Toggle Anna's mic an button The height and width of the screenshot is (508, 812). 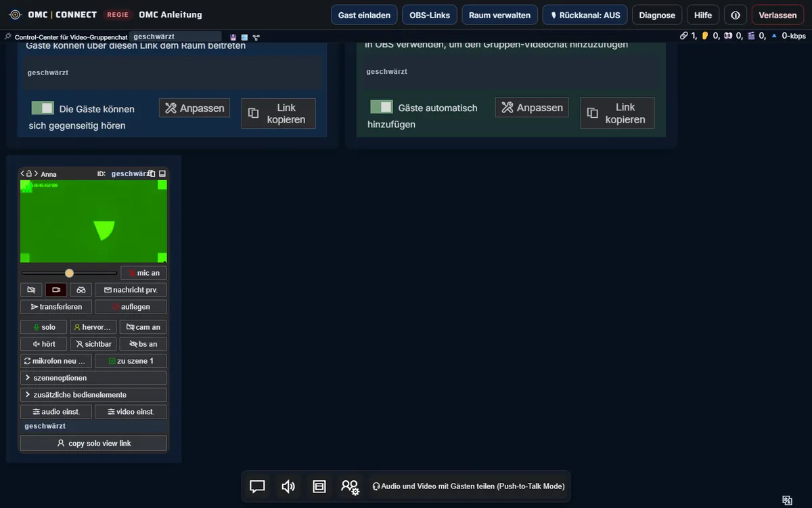point(143,273)
